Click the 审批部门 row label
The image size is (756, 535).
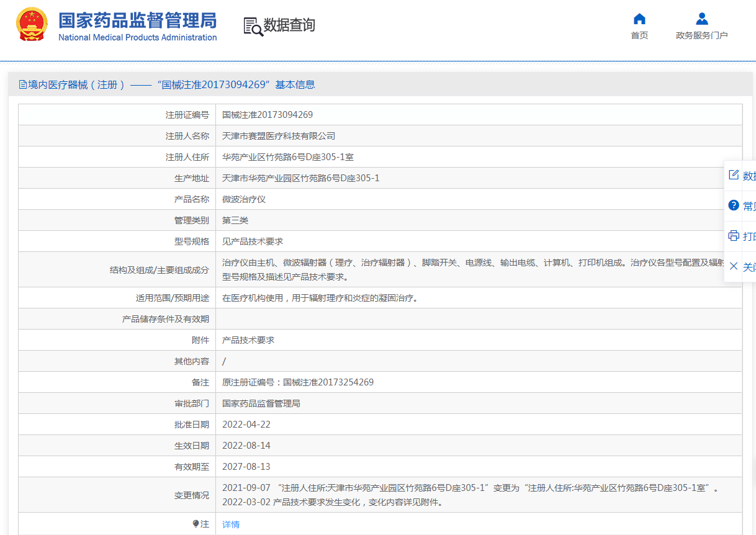click(192, 403)
